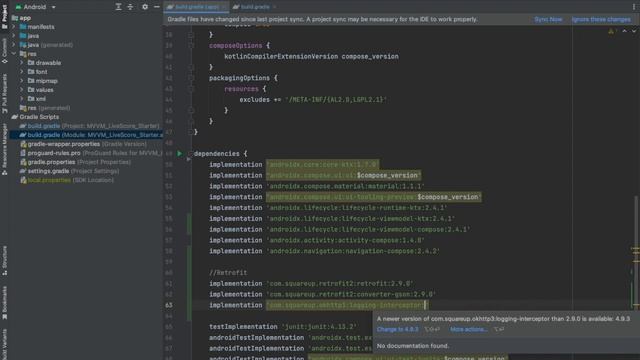Click the Select Opened File icon in the project panel header
The image size is (640, 360).
118,7
